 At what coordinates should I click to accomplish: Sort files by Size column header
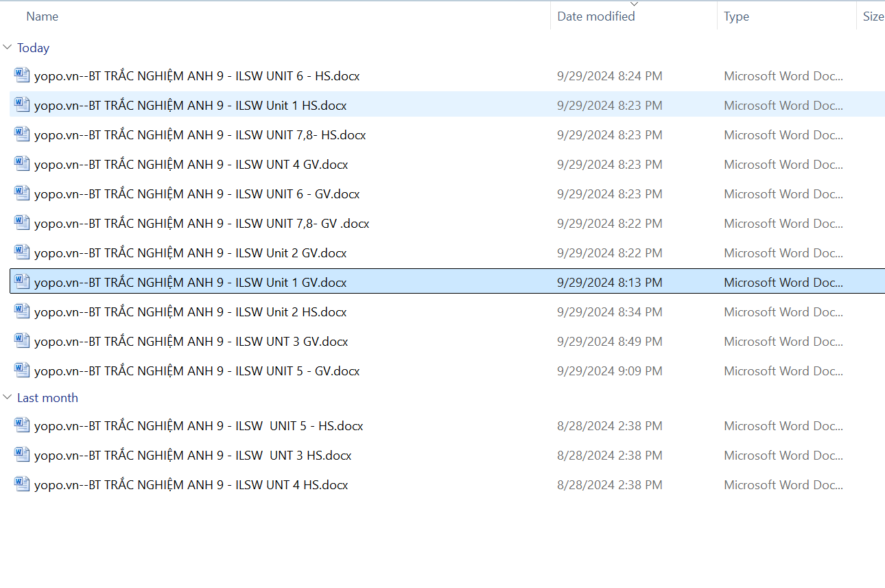click(873, 16)
